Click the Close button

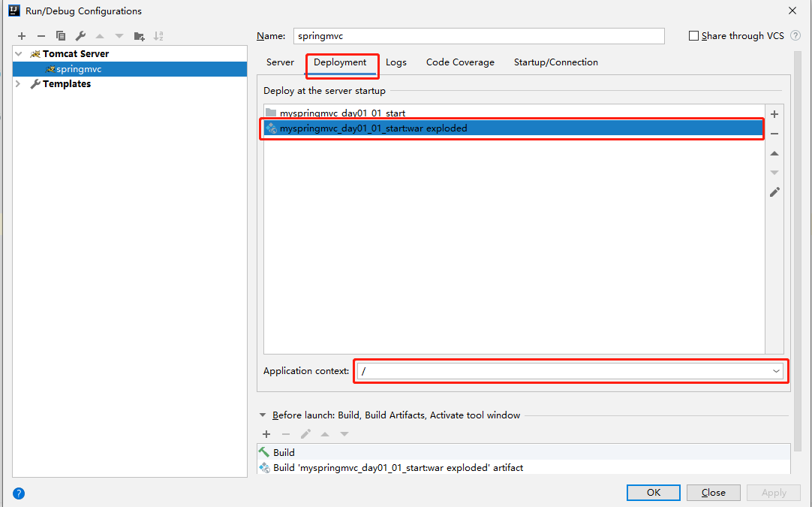click(x=713, y=493)
